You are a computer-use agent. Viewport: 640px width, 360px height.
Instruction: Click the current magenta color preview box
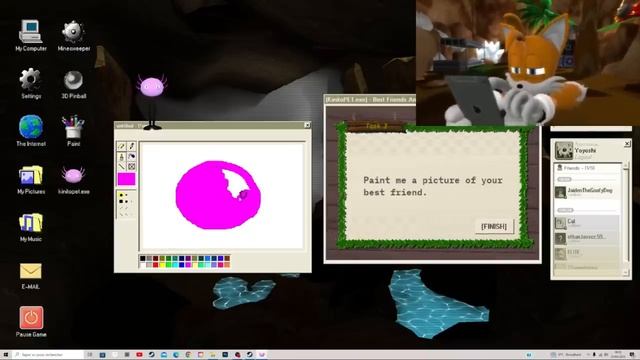[127, 179]
